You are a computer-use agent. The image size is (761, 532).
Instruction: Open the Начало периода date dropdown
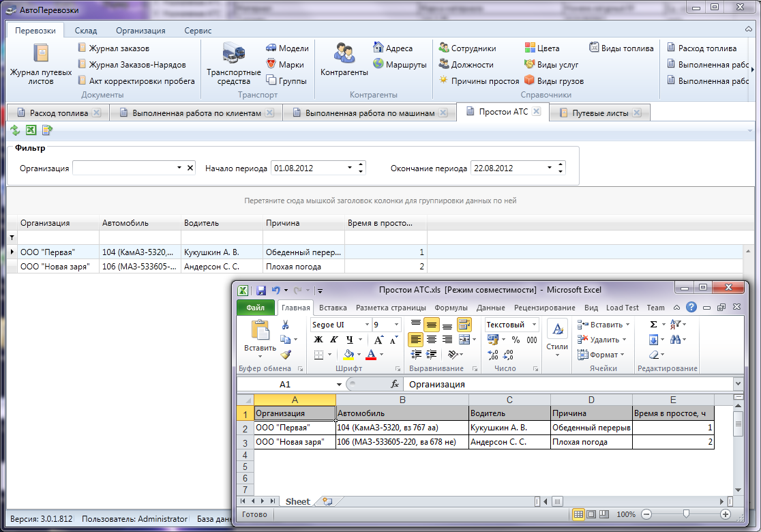coord(350,168)
